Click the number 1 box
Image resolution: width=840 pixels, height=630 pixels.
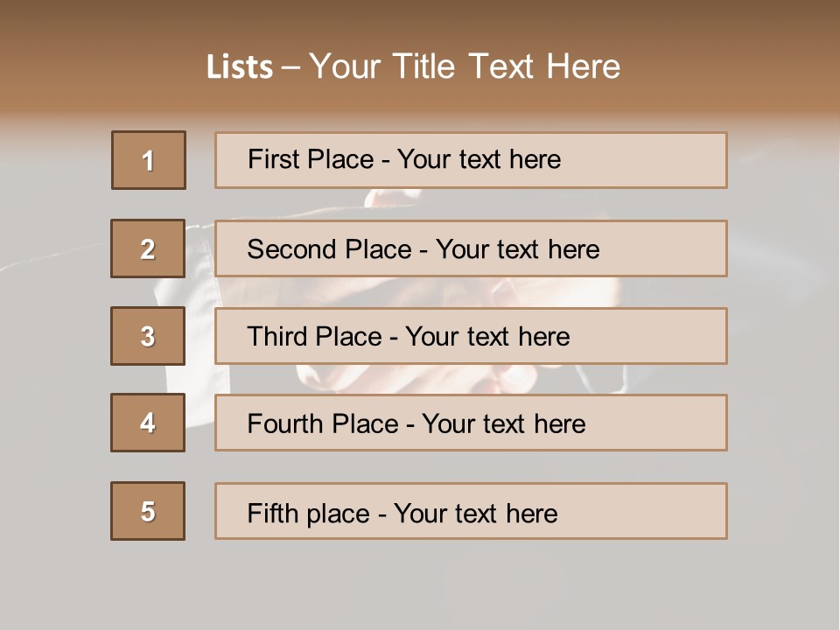click(148, 160)
